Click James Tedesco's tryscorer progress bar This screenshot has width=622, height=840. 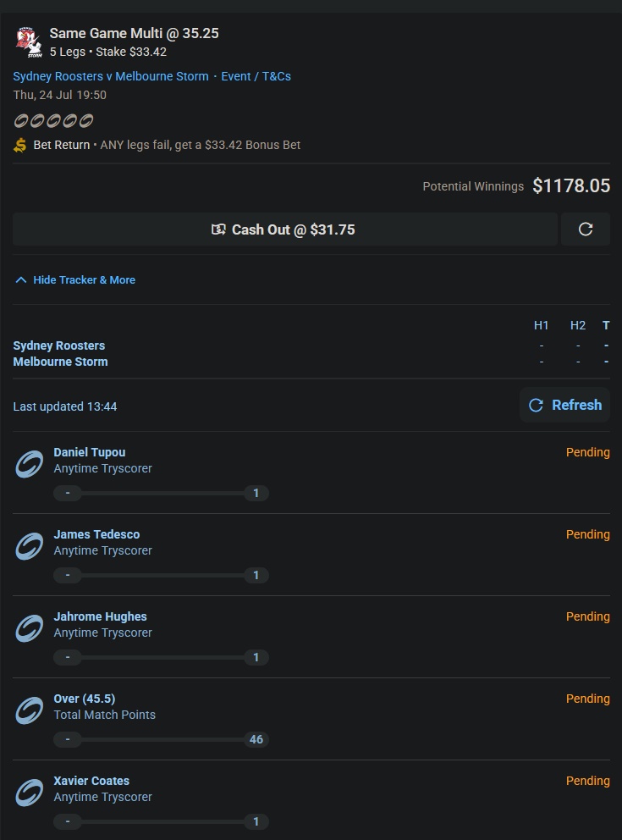[x=161, y=575]
